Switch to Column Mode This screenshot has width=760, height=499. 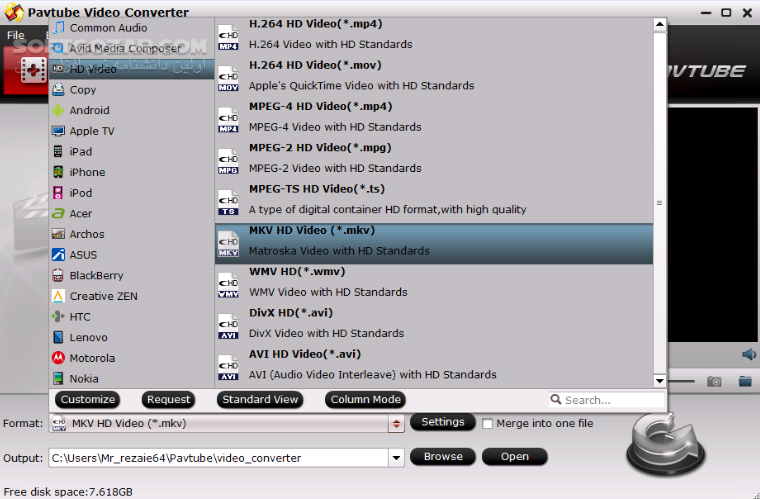[365, 400]
